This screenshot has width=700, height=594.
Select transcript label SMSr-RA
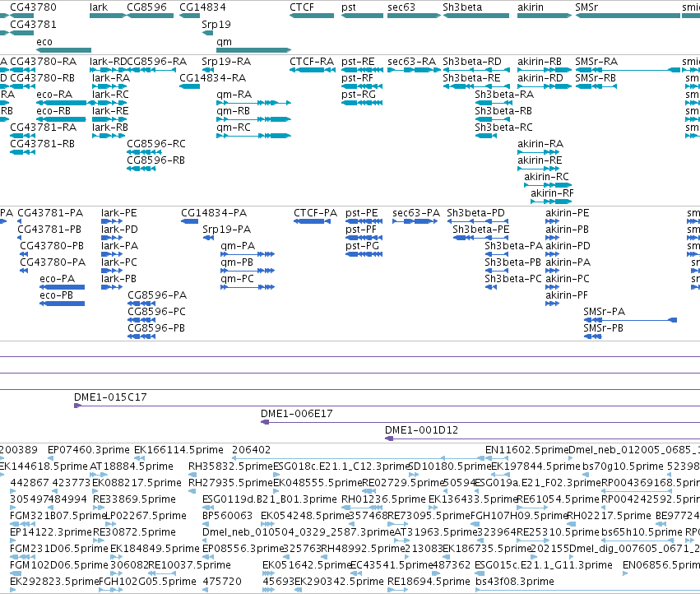pyautogui.click(x=597, y=62)
